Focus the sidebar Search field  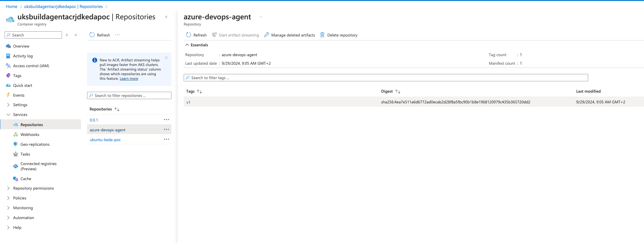33,35
